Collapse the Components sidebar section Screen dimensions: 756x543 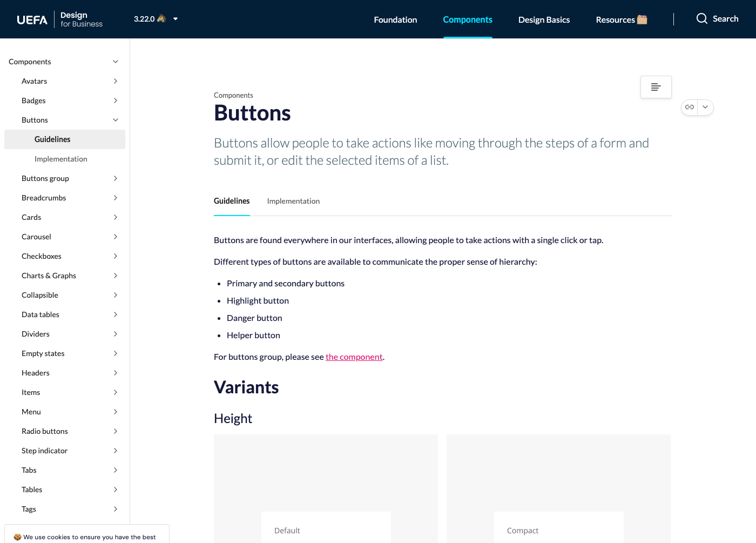[x=65, y=62]
